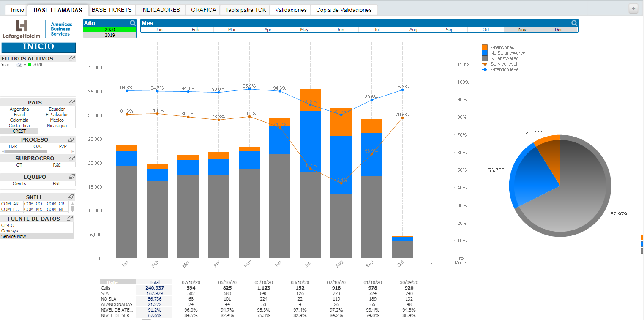644x320 pixels.
Task: Clear SKILL selection using eraser icon
Action: (x=71, y=197)
